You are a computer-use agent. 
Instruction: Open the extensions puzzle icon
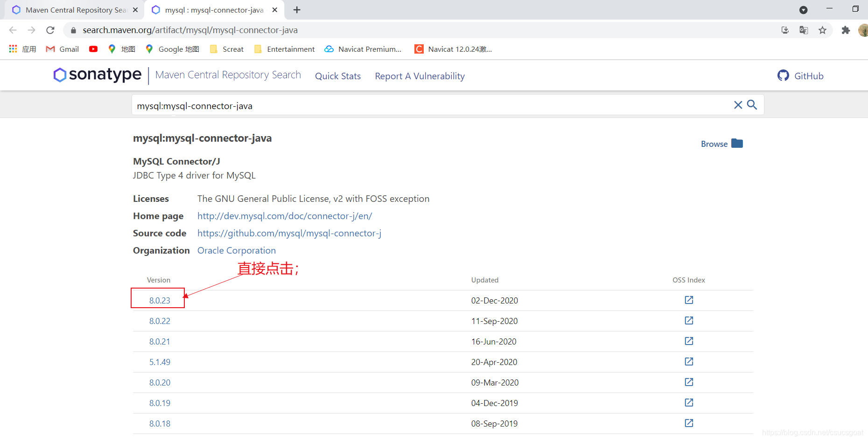[846, 30]
